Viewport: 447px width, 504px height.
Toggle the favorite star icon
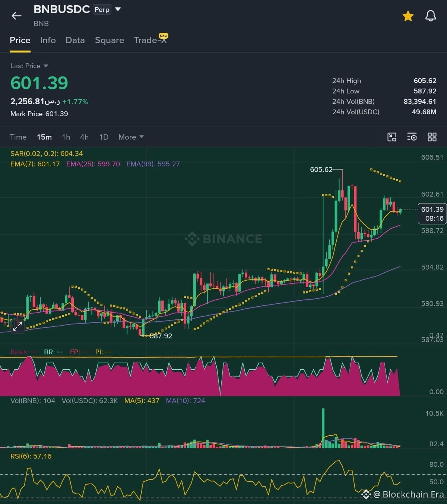(408, 16)
